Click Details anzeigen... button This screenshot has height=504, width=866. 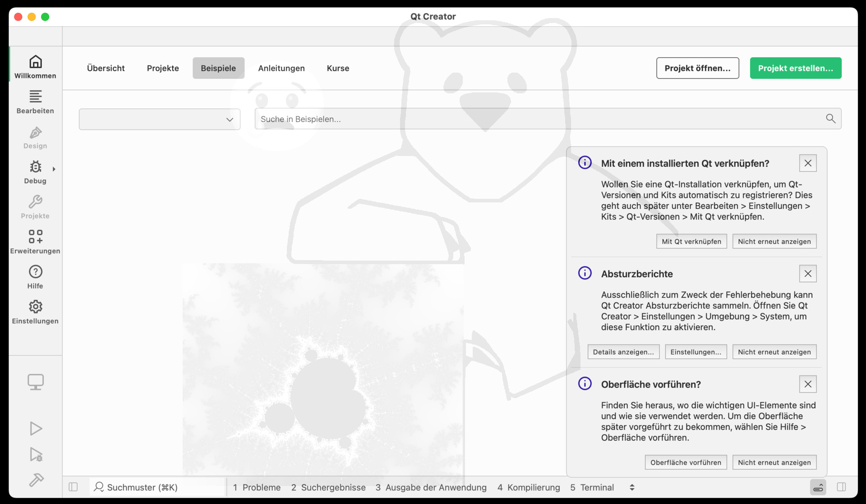pos(623,352)
